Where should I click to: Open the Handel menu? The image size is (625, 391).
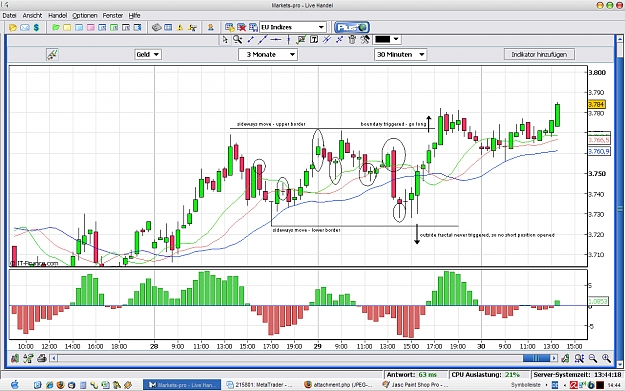(x=57, y=16)
